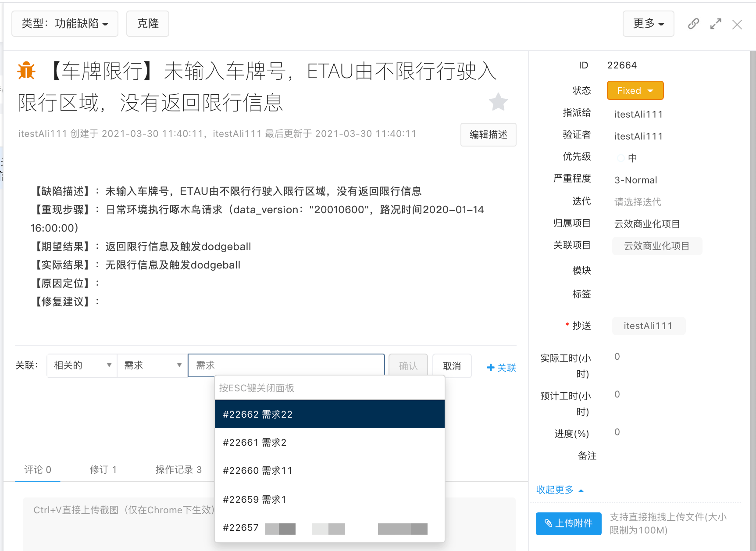Click the 【实际结果】 line
The height and width of the screenshot is (551, 756).
[136, 265]
